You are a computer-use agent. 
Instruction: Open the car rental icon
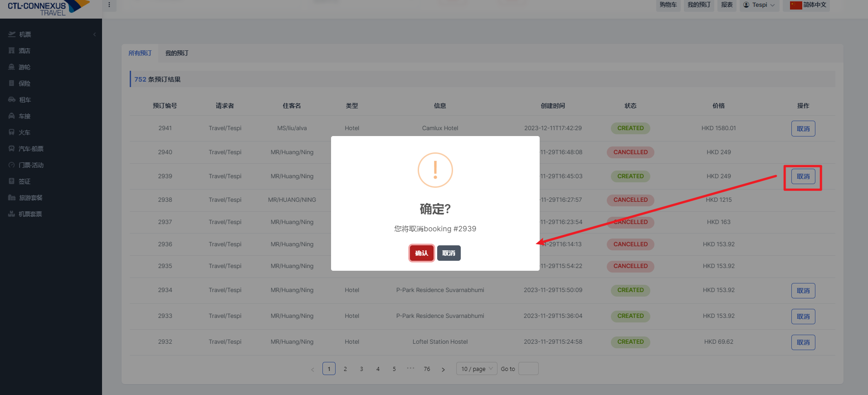coord(12,100)
